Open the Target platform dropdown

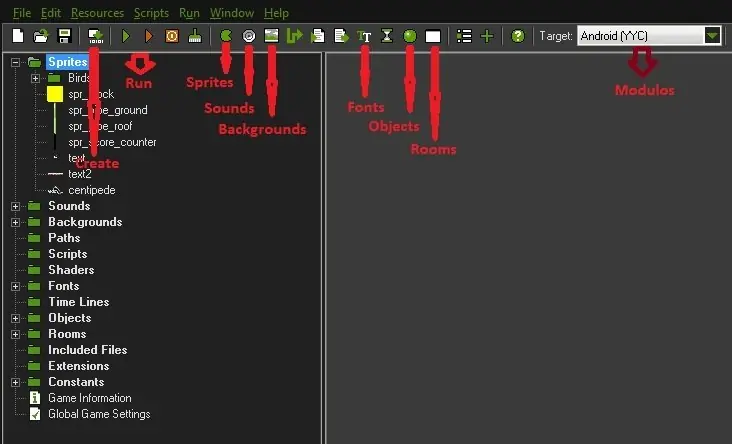pos(712,35)
